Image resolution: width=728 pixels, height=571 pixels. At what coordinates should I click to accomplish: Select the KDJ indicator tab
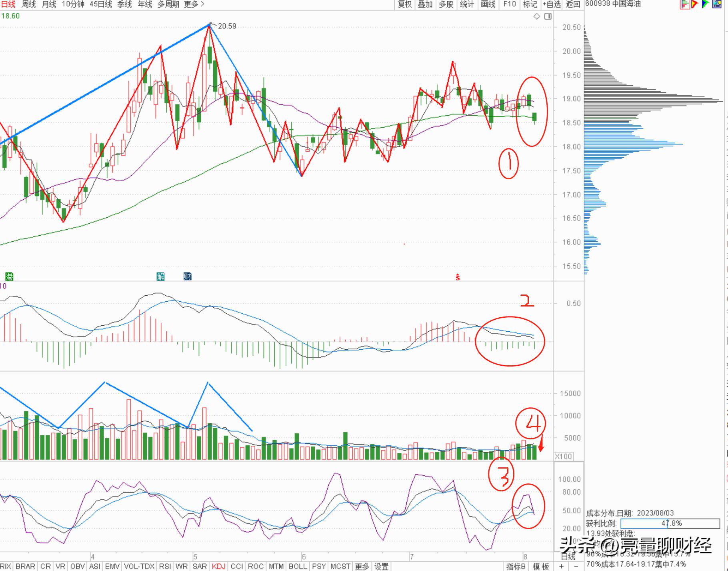(219, 567)
